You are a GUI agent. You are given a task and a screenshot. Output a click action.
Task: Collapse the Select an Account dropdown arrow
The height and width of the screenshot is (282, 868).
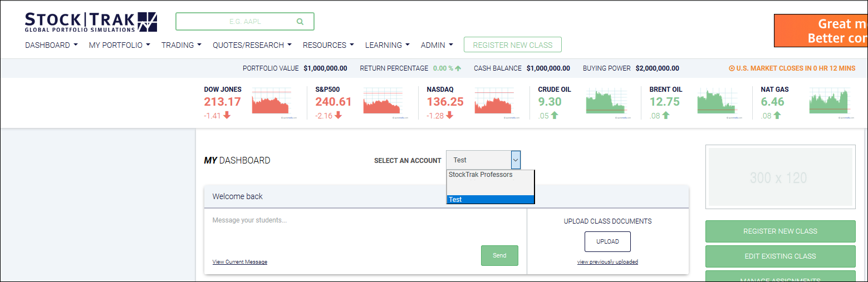tap(516, 160)
